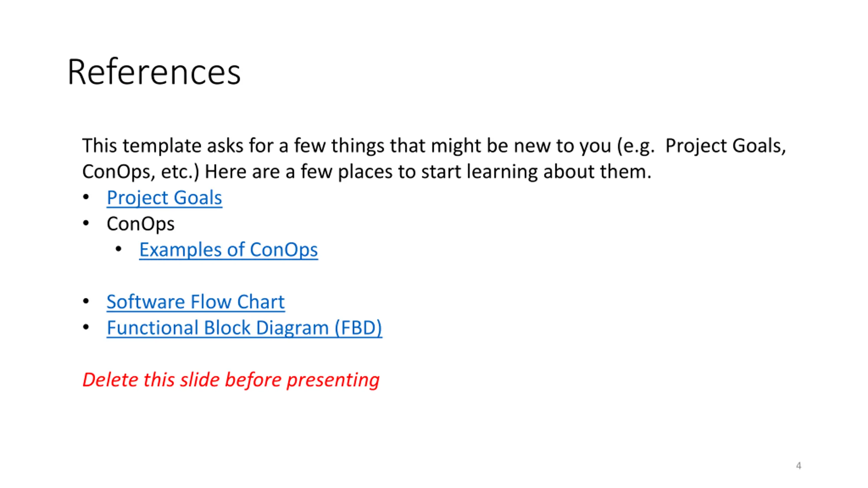Click the word 'presenting' in red text
This screenshot has height=488, width=868.
click(x=333, y=380)
